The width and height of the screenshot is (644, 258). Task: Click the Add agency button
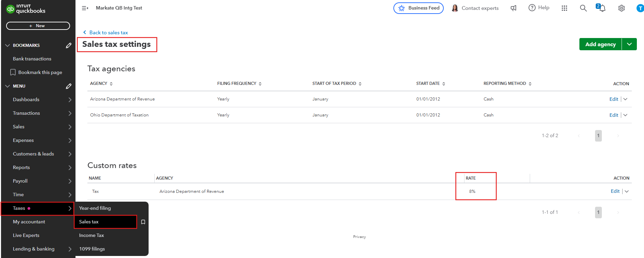coord(600,44)
